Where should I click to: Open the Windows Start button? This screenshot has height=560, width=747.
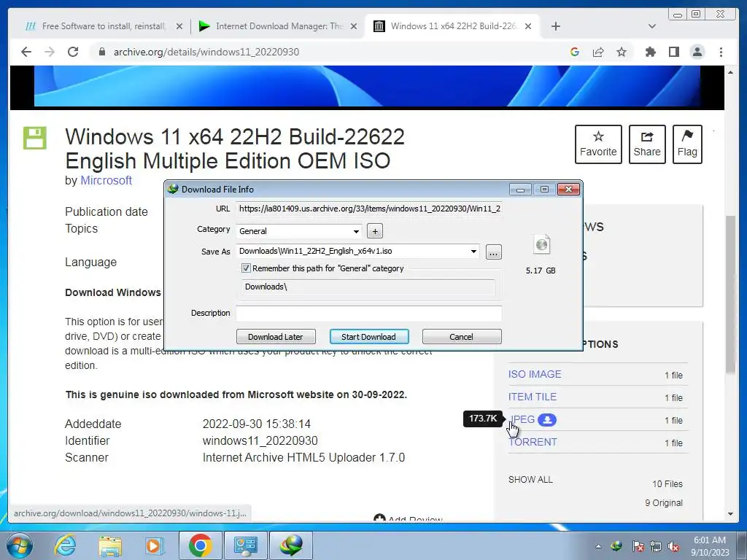pyautogui.click(x=20, y=545)
